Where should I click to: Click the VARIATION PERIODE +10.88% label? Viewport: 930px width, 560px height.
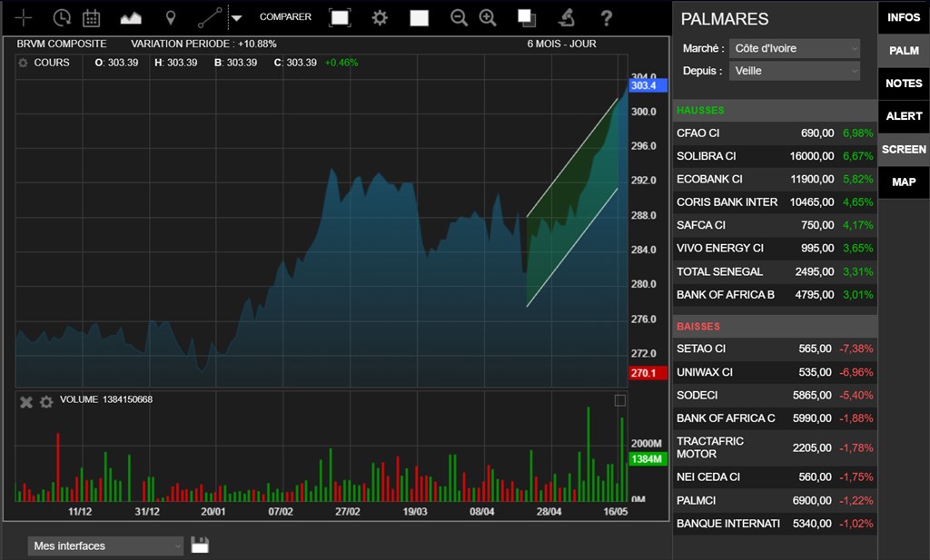203,44
